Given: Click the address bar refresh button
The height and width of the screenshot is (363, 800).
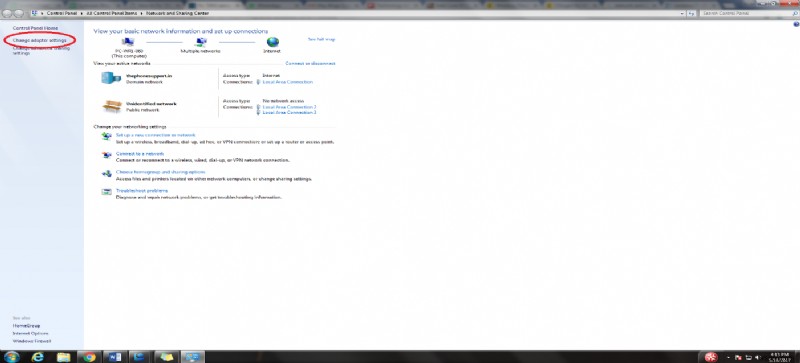Looking at the screenshot, I should pyautogui.click(x=691, y=13).
